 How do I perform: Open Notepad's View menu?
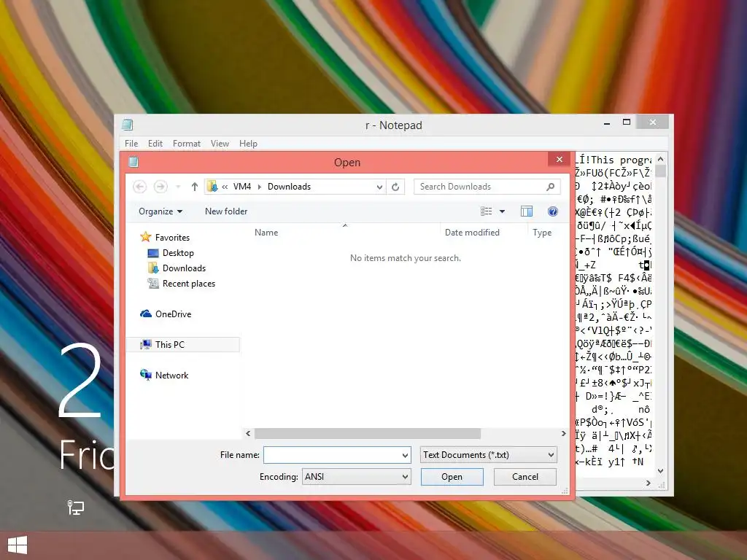[x=220, y=144]
